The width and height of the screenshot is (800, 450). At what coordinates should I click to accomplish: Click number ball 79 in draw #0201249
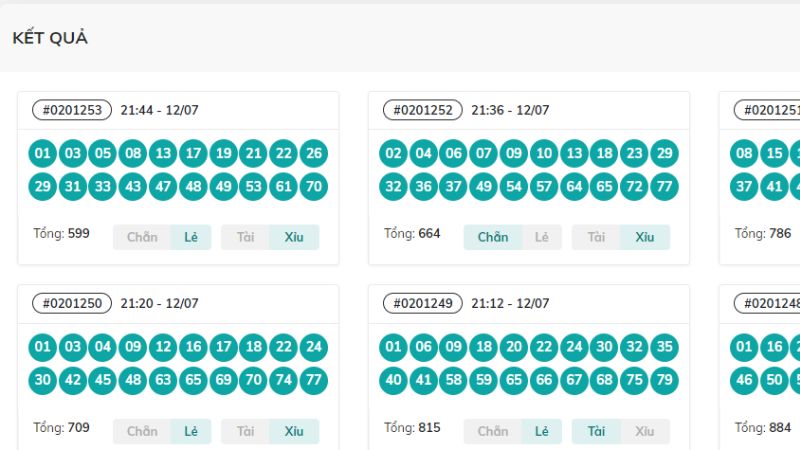click(x=664, y=380)
